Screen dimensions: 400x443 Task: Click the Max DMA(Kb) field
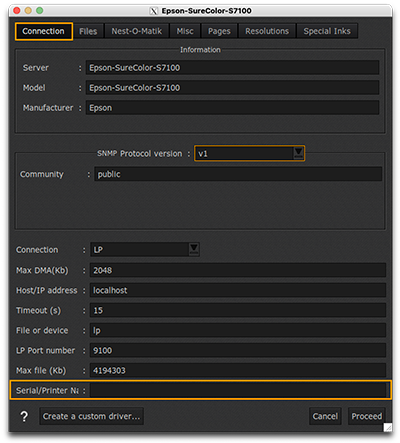pyautogui.click(x=238, y=270)
